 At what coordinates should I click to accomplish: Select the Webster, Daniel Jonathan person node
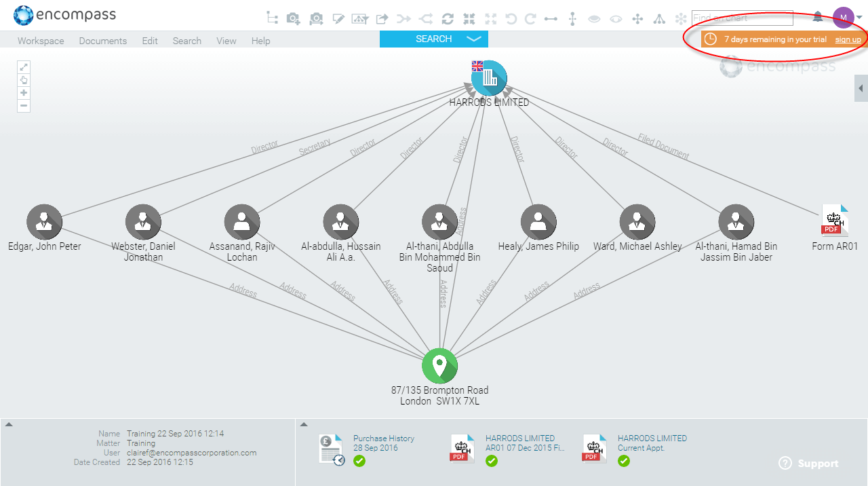click(x=143, y=222)
